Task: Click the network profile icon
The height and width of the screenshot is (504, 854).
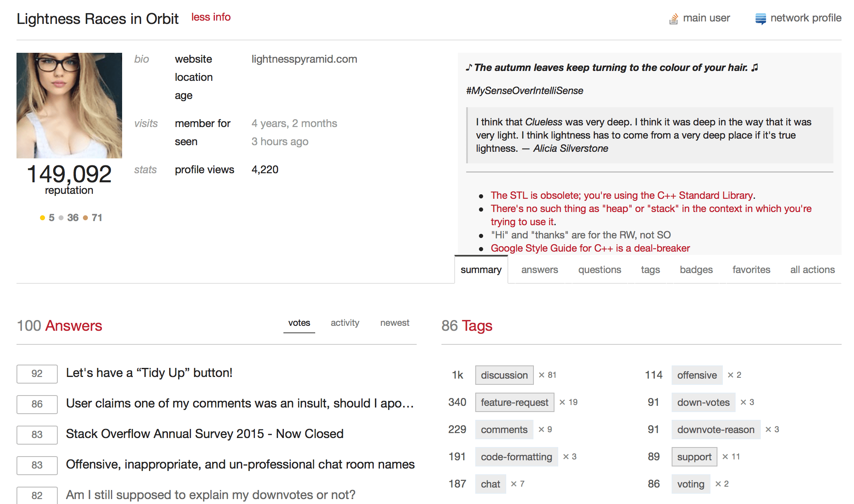Action: click(x=760, y=19)
